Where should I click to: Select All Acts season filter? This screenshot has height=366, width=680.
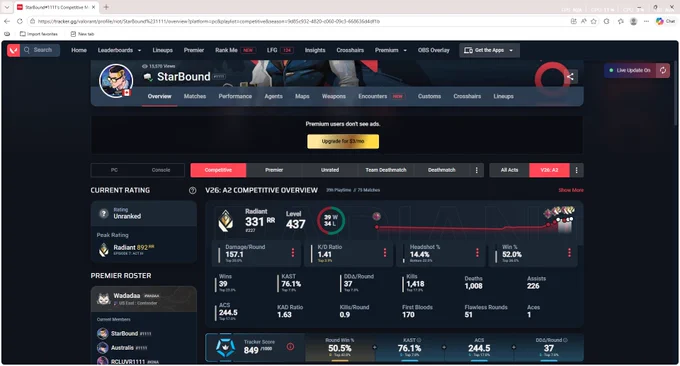click(510, 170)
